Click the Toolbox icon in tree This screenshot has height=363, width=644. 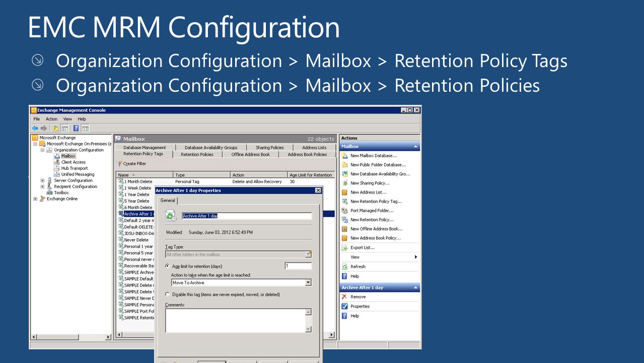point(49,193)
